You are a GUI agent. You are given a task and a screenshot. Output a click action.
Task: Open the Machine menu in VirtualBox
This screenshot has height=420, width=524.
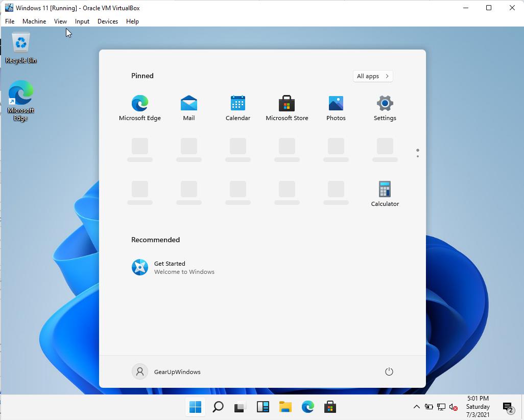pos(34,21)
